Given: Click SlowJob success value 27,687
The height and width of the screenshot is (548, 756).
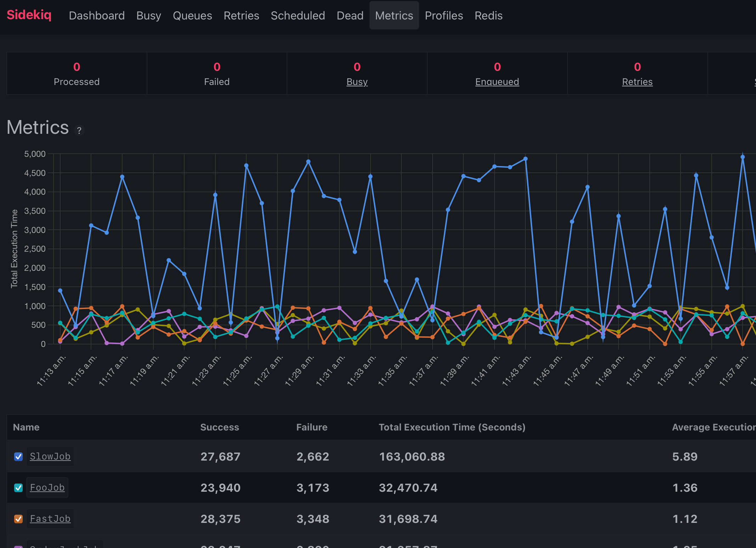Looking at the screenshot, I should (220, 457).
